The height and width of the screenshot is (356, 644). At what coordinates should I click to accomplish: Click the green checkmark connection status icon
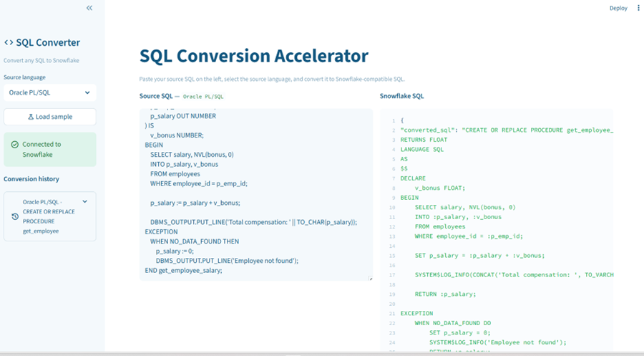click(x=14, y=145)
